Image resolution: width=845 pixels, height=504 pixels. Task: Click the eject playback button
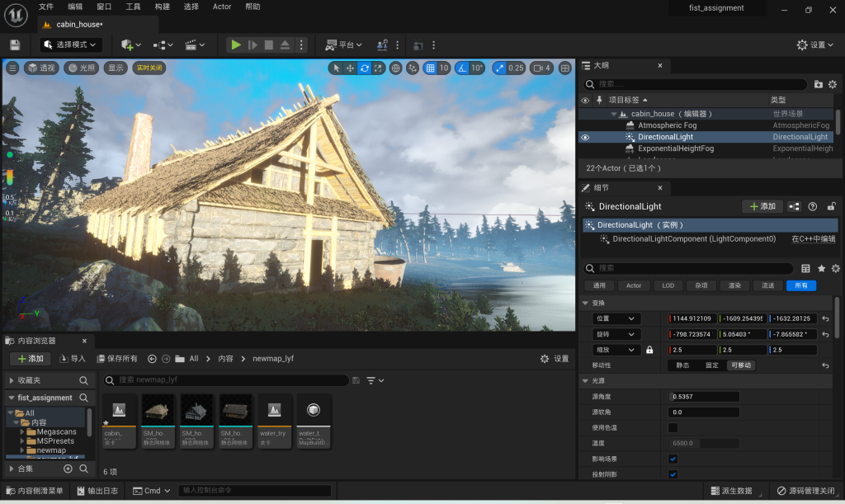(x=285, y=45)
